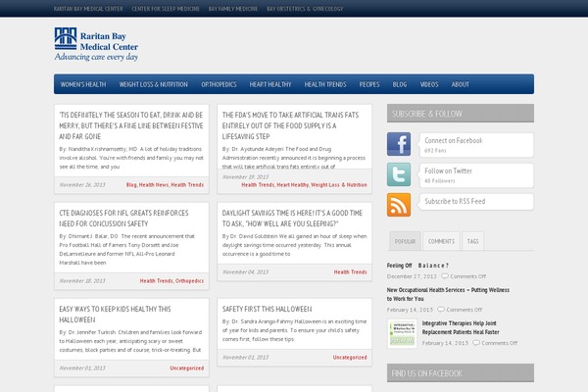Click Health Trends tag on FDA article
The width and height of the screenshot is (588, 392).
258,185
